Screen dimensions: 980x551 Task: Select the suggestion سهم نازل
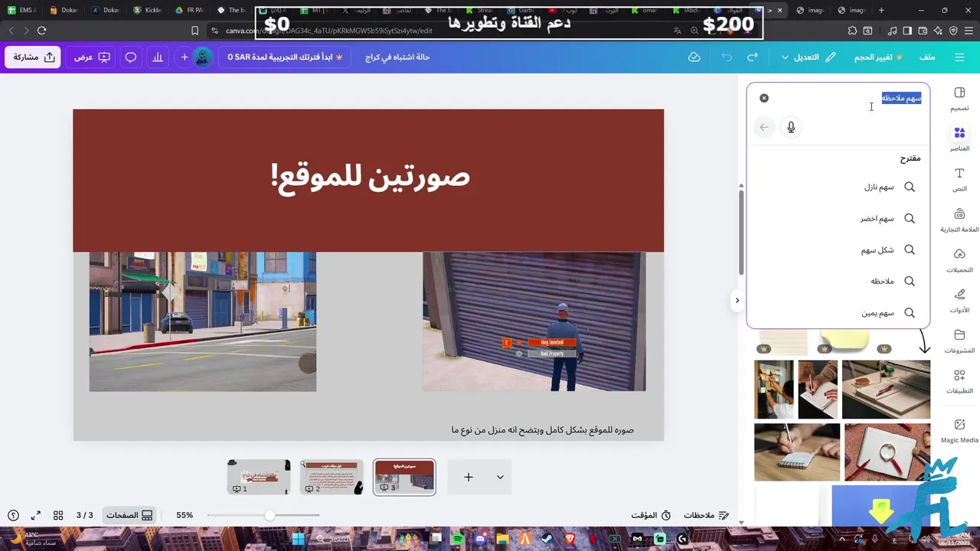click(838, 187)
